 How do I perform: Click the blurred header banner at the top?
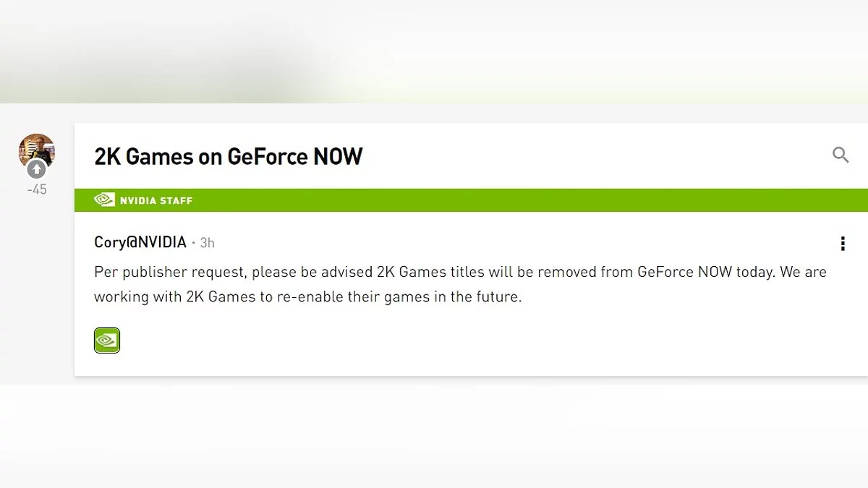point(434,51)
